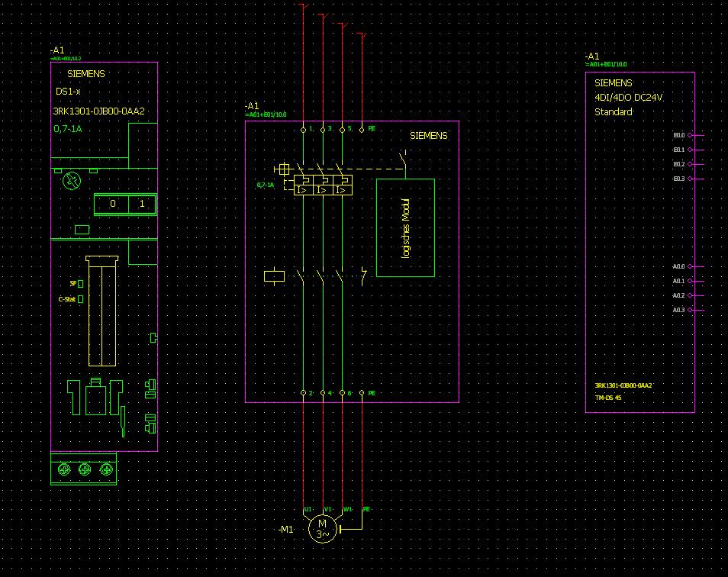Click connection point E0.1
The image size is (728, 577).
pyautogui.click(x=690, y=150)
